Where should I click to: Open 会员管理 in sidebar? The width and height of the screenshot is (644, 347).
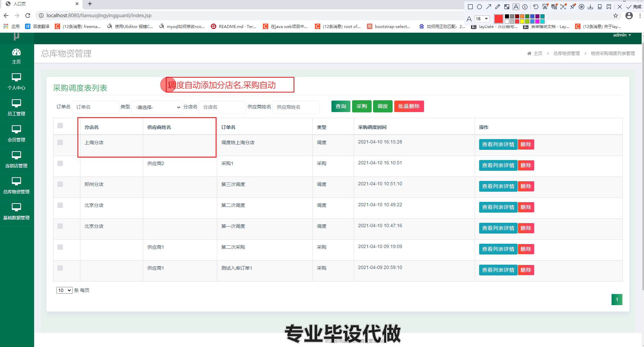pos(17,134)
